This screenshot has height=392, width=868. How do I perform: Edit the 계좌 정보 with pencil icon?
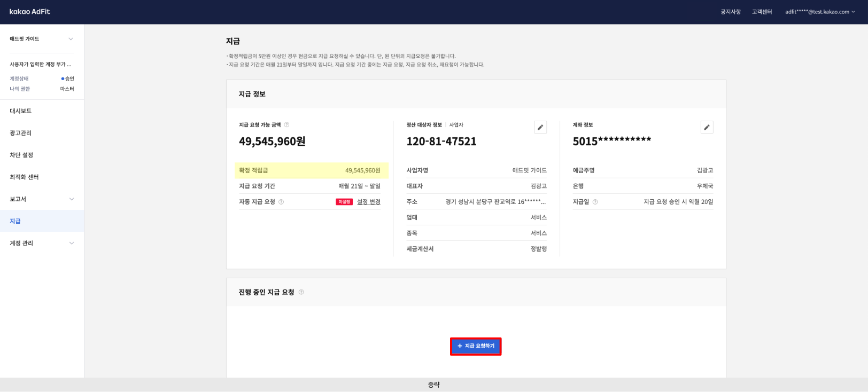[x=707, y=127]
